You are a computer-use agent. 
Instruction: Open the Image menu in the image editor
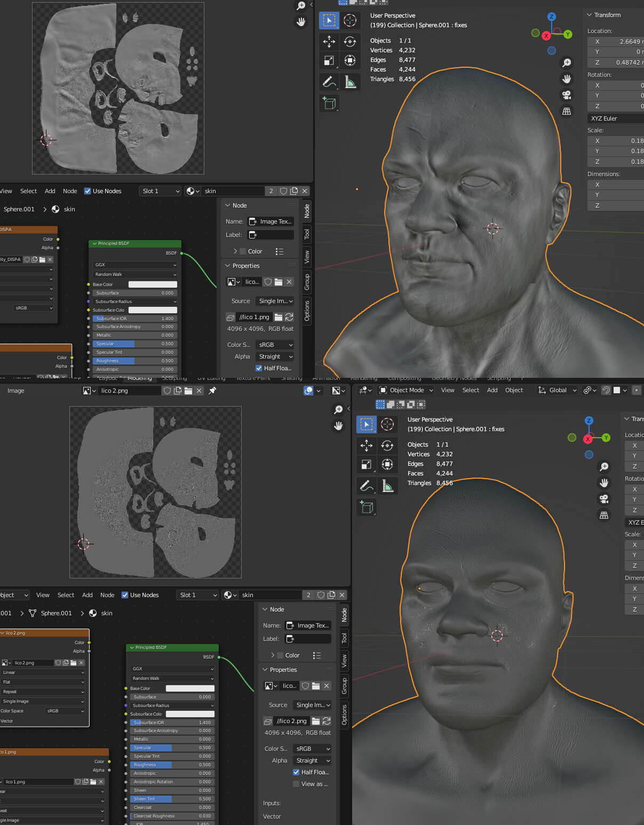point(15,391)
